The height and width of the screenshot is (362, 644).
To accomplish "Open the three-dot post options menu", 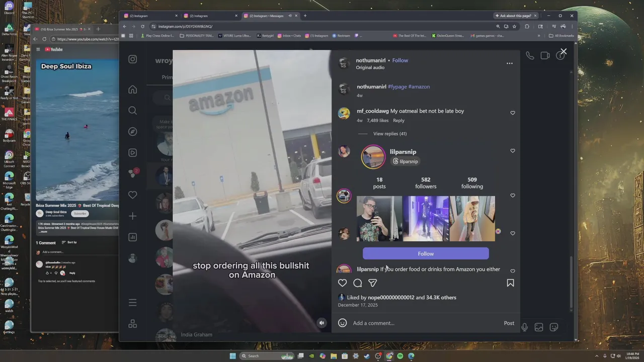I will tap(509, 63).
